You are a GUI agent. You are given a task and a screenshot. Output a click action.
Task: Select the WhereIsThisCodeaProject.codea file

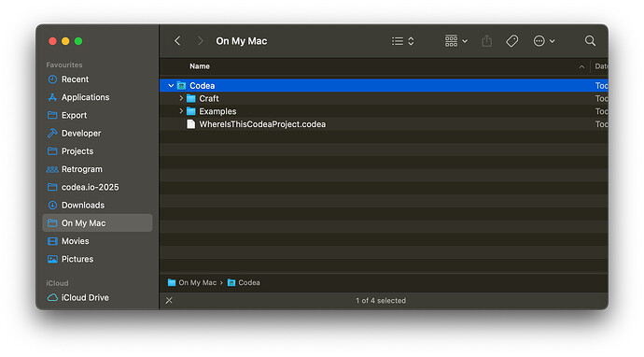pos(384,124)
